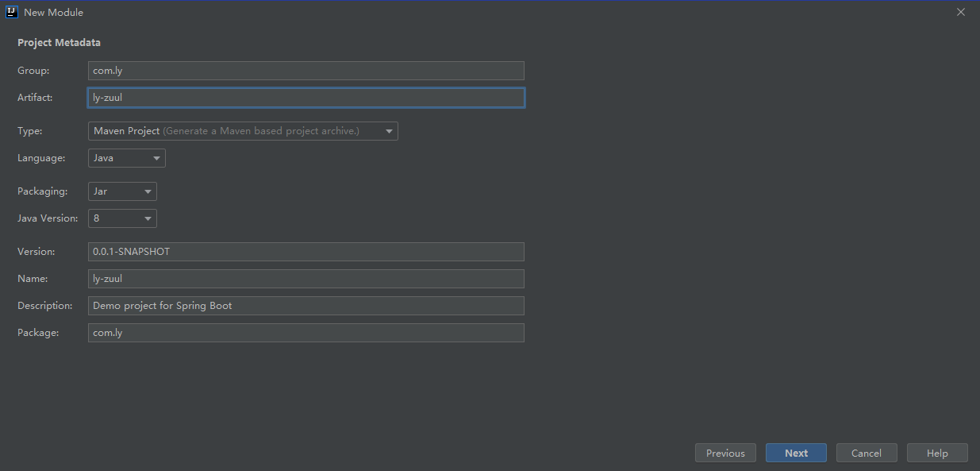Proceed with the Next button
This screenshot has height=471, width=980.
[x=796, y=453]
